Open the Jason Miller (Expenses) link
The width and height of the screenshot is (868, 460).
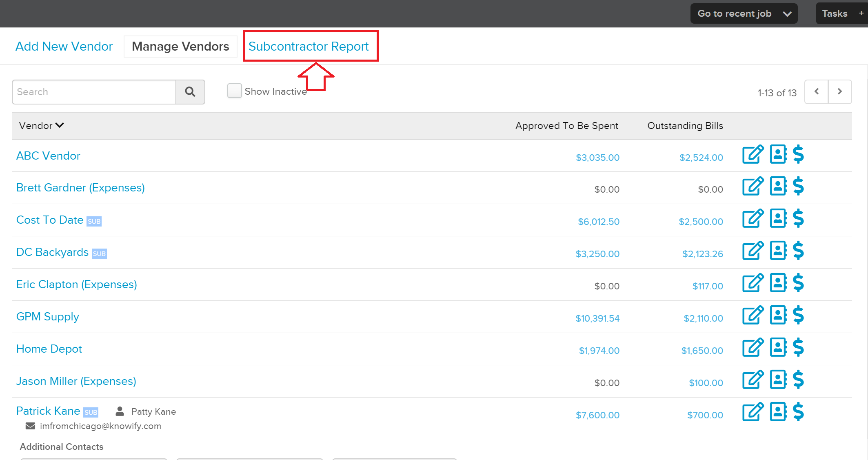[x=76, y=381]
